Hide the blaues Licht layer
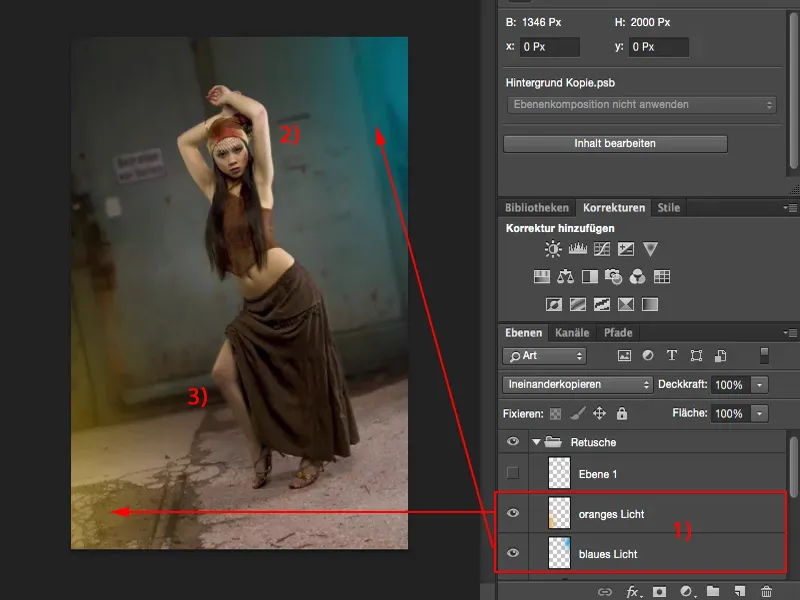Viewport: 800px width, 600px height. coord(513,553)
